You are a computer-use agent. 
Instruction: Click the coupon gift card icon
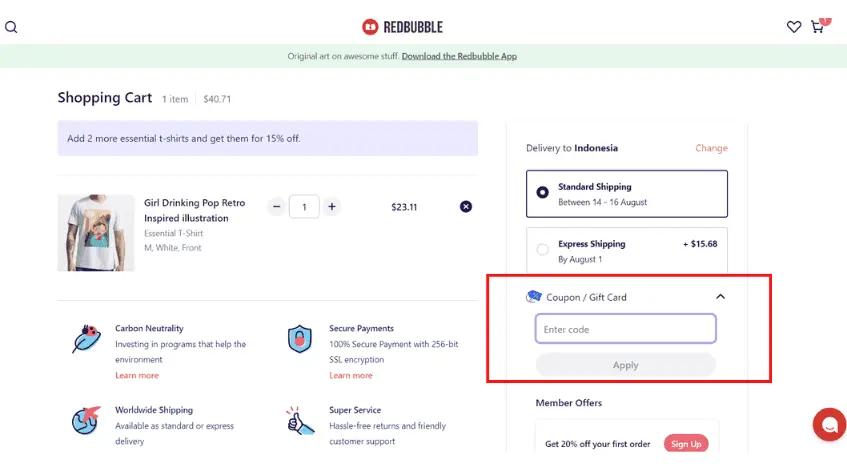click(x=534, y=296)
